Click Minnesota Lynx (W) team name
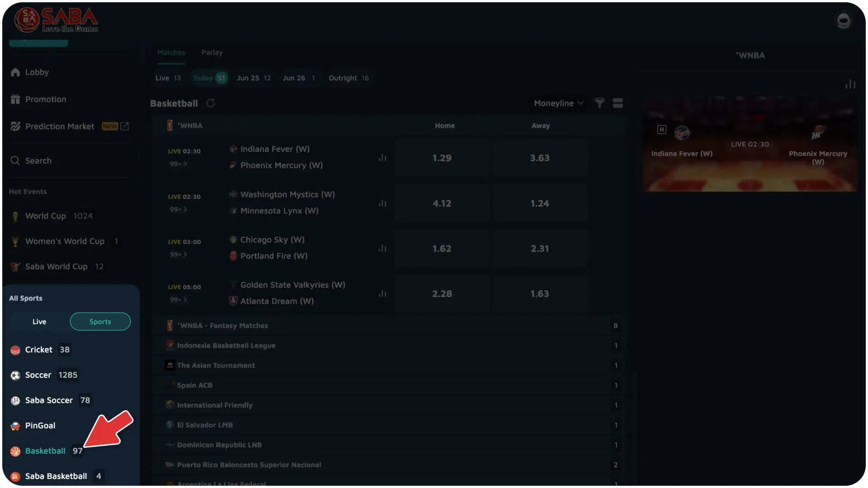Screen dimensions: 868x488 coord(279,211)
